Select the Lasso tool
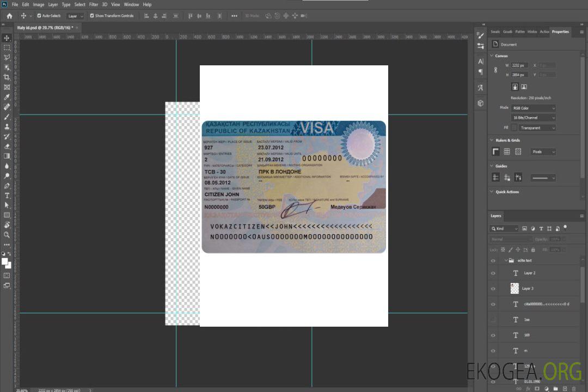Screen dimensions: 588x392 7,57
